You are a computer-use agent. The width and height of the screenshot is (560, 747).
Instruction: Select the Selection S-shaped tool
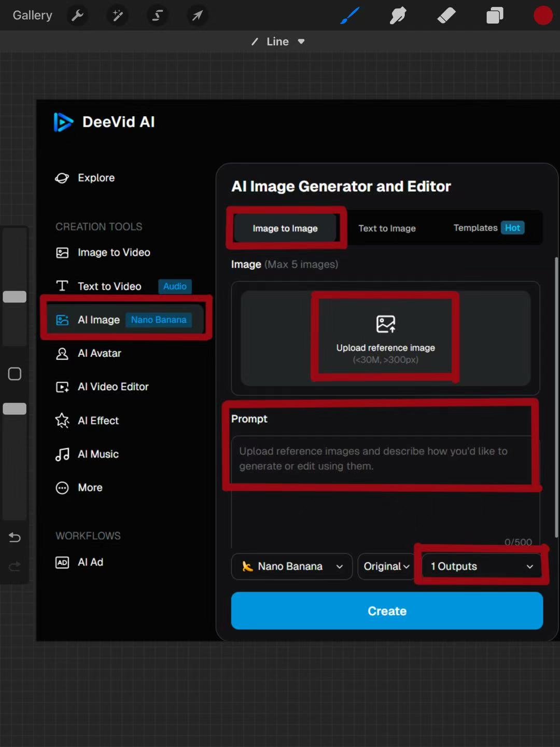158,16
